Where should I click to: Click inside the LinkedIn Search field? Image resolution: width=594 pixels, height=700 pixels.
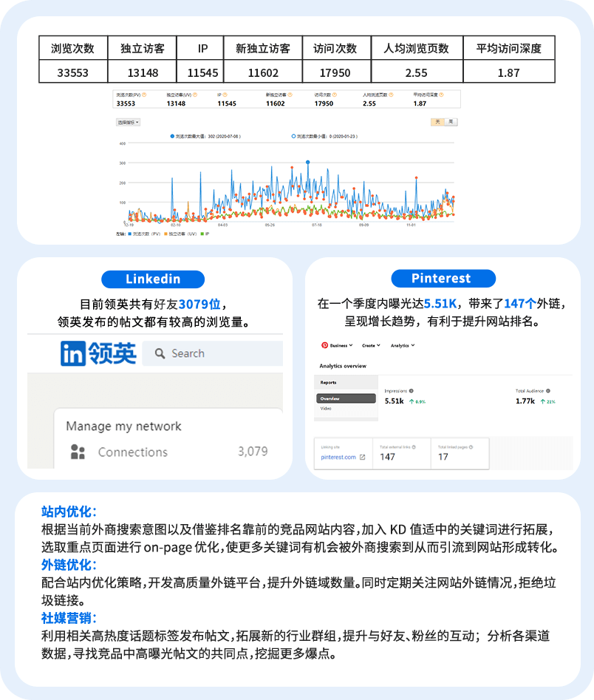click(213, 353)
